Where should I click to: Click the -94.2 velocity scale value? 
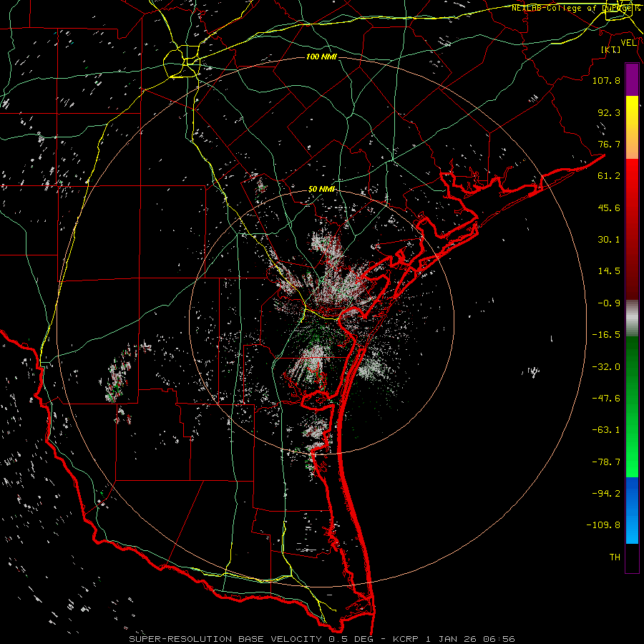tap(606, 493)
